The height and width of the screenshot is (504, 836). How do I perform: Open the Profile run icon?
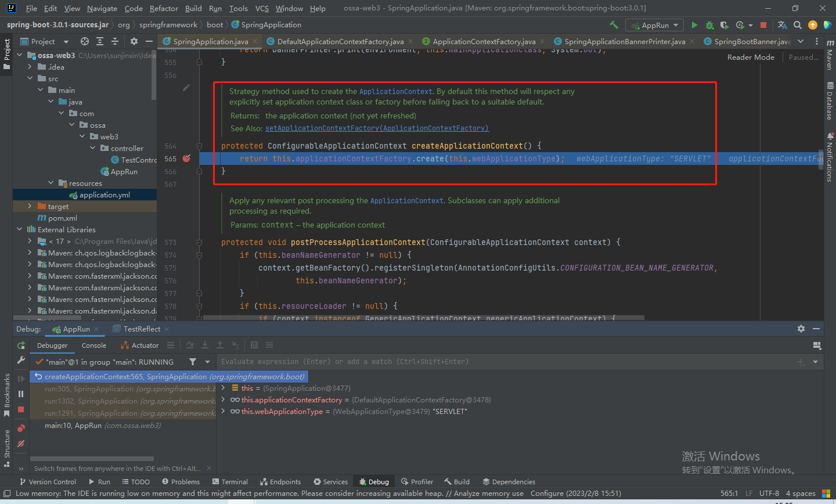click(740, 25)
